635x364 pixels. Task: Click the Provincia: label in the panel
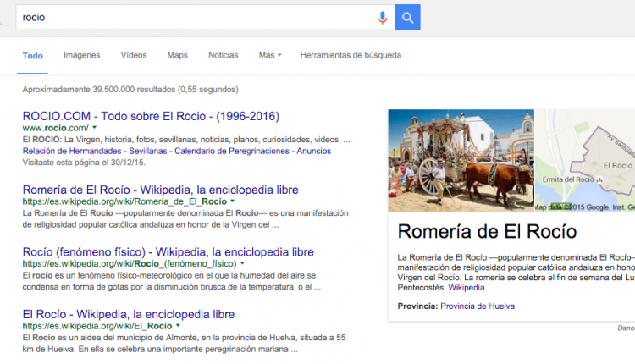click(417, 306)
